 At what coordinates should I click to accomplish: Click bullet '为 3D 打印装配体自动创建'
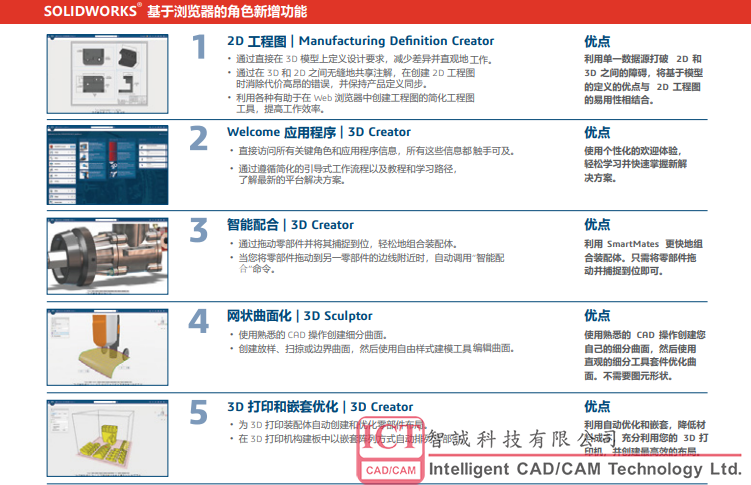331,425
